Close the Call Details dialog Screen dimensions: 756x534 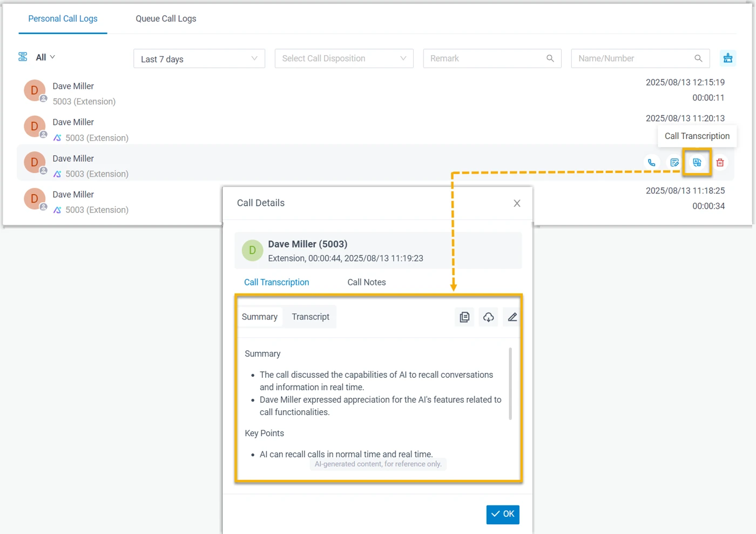[x=517, y=203]
